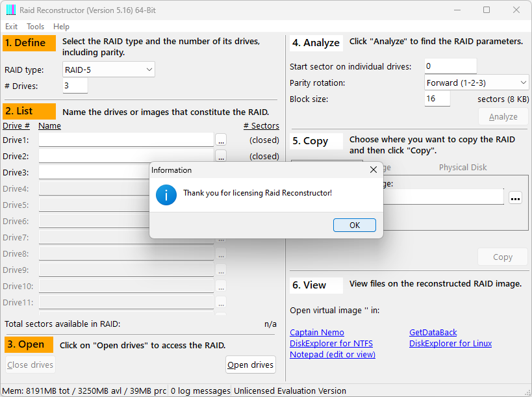Click the Drive10 browse ellipsis button
This screenshot has width=532, height=397.
pyautogui.click(x=221, y=286)
